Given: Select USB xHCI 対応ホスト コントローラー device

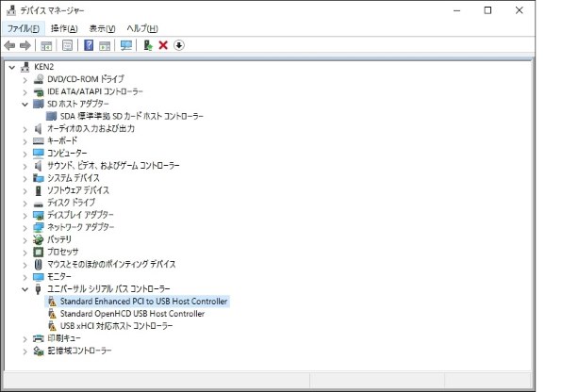Looking at the screenshot, I should tap(116, 326).
